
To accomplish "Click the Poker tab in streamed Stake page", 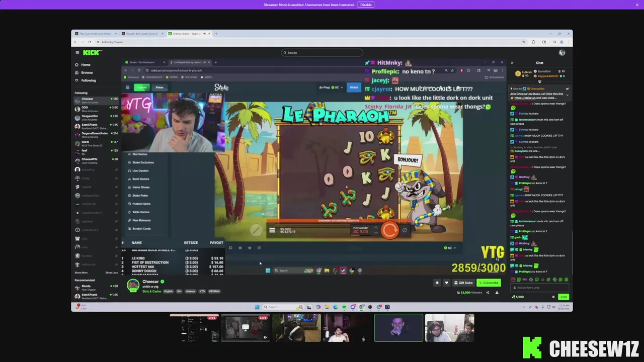I will (x=159, y=87).
